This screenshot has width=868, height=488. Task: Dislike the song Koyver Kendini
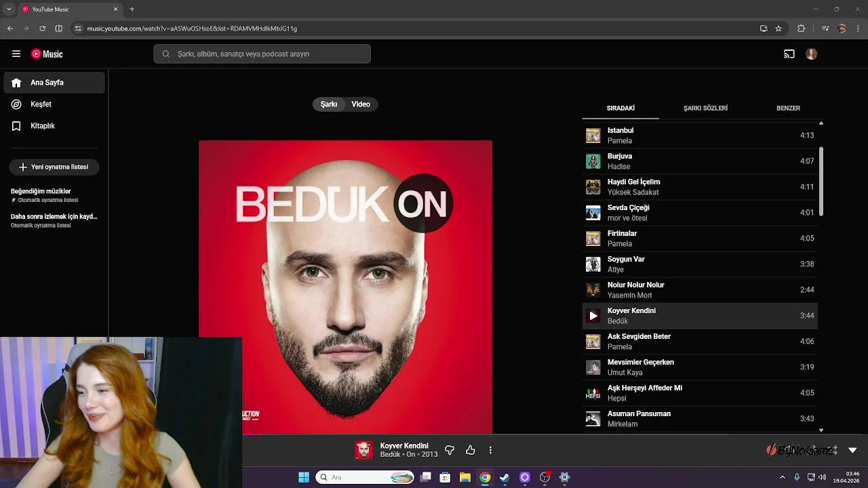click(x=450, y=450)
